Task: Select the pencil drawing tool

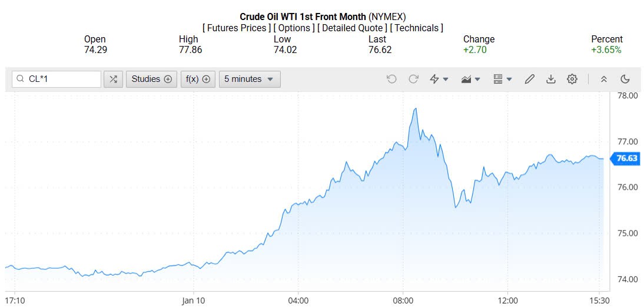Action: [529, 79]
